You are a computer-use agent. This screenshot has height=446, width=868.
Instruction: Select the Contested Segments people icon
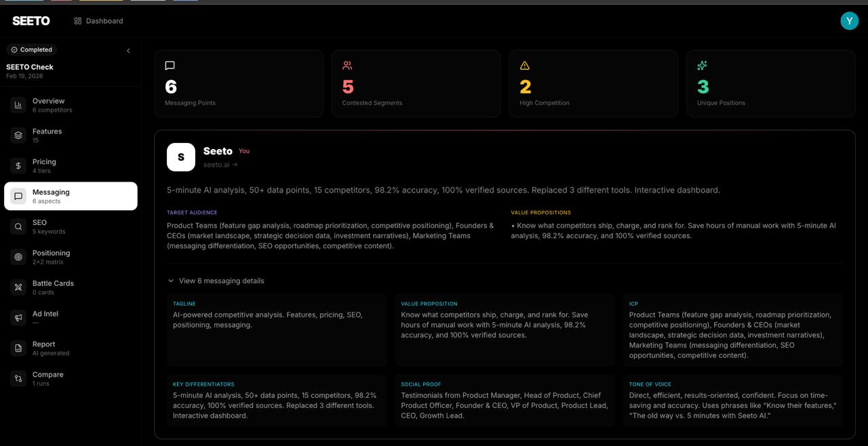(347, 65)
